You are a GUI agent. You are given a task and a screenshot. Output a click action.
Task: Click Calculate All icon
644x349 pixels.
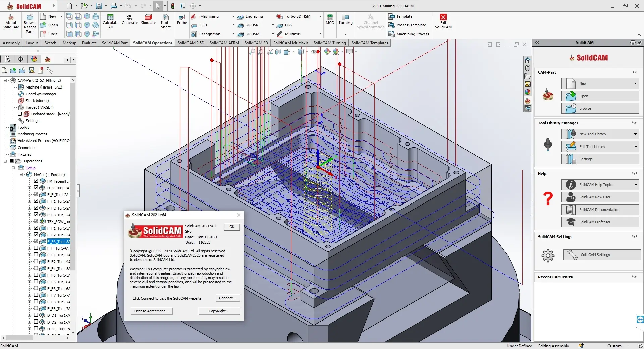[x=110, y=21]
